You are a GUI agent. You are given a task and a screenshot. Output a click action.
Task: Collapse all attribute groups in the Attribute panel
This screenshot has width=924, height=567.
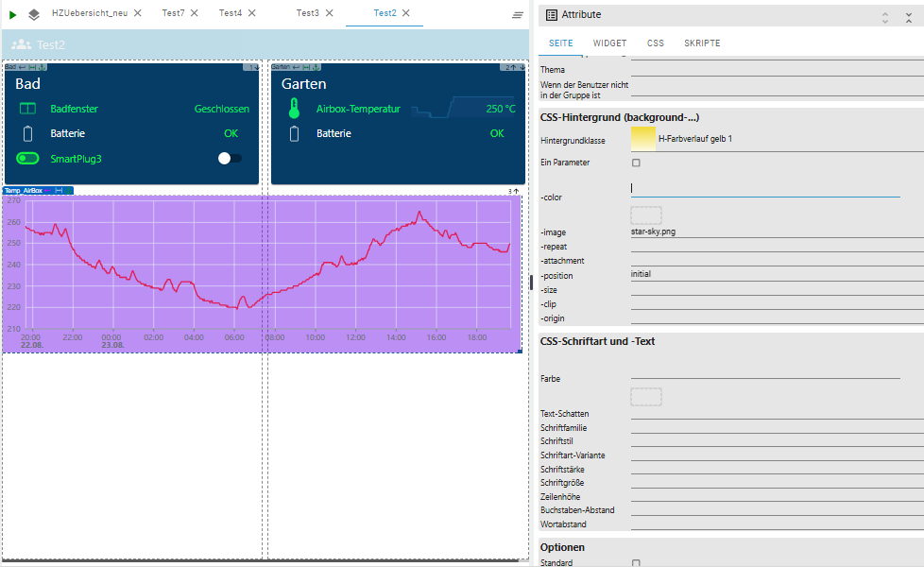click(909, 16)
